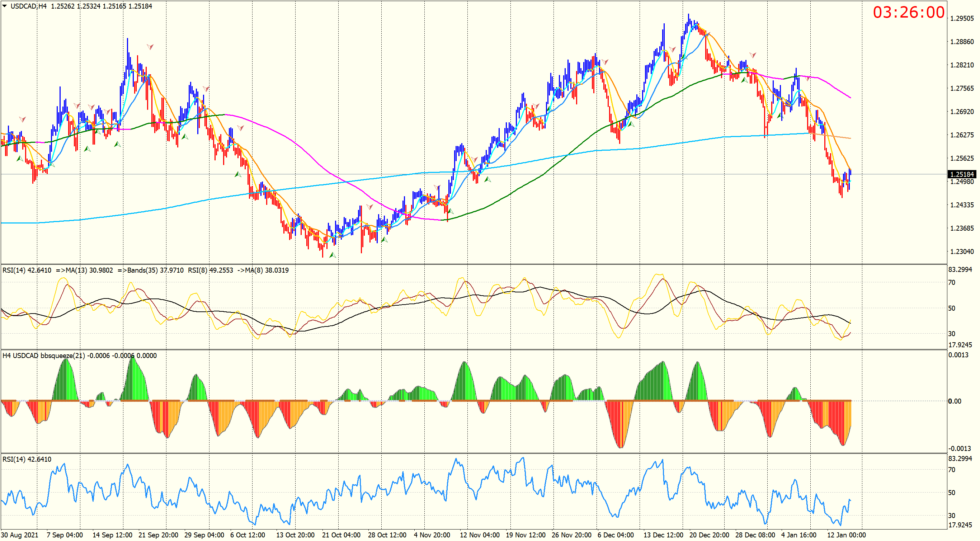Screen dimensions: 980x541
Task: Click the green buy arrow under 4 Nov crossover
Action: [451, 211]
